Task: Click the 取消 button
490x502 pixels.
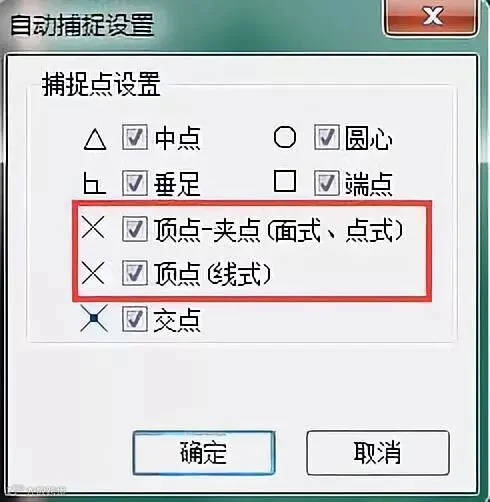Action: tap(378, 453)
